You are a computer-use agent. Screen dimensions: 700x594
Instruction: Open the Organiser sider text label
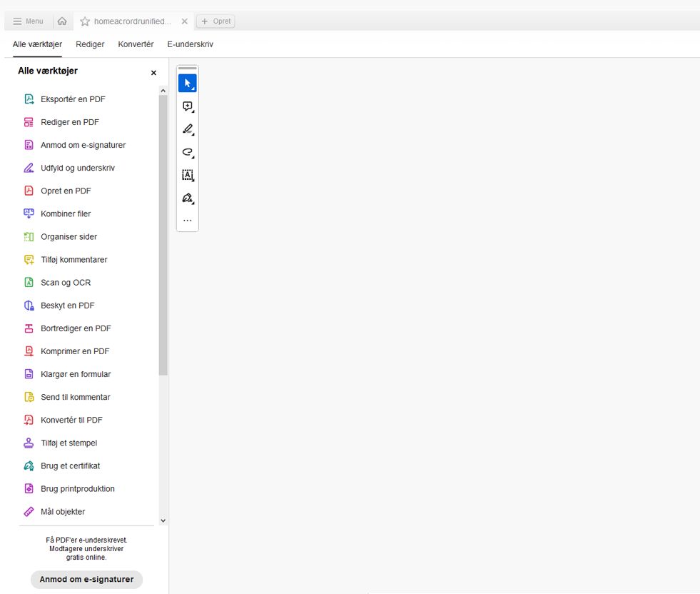69,237
